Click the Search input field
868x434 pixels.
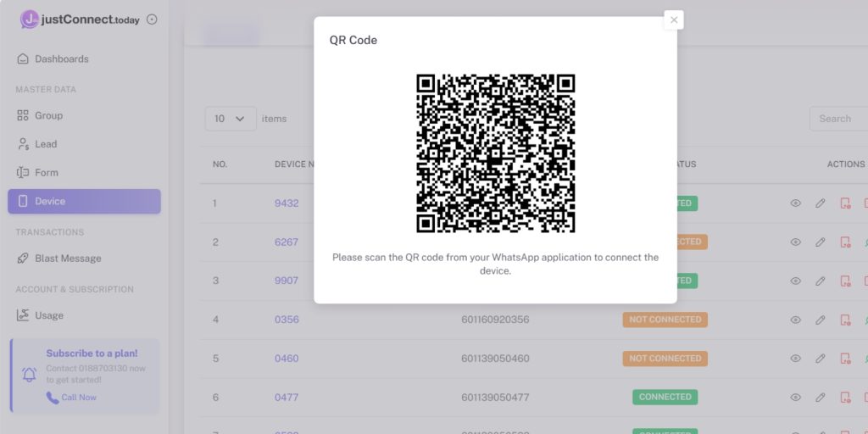838,119
